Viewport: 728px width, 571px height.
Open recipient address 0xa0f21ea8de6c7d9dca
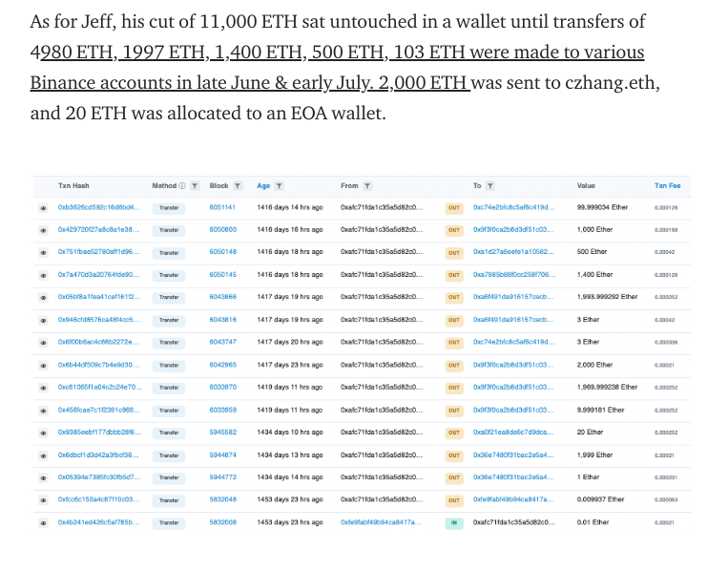click(x=513, y=433)
